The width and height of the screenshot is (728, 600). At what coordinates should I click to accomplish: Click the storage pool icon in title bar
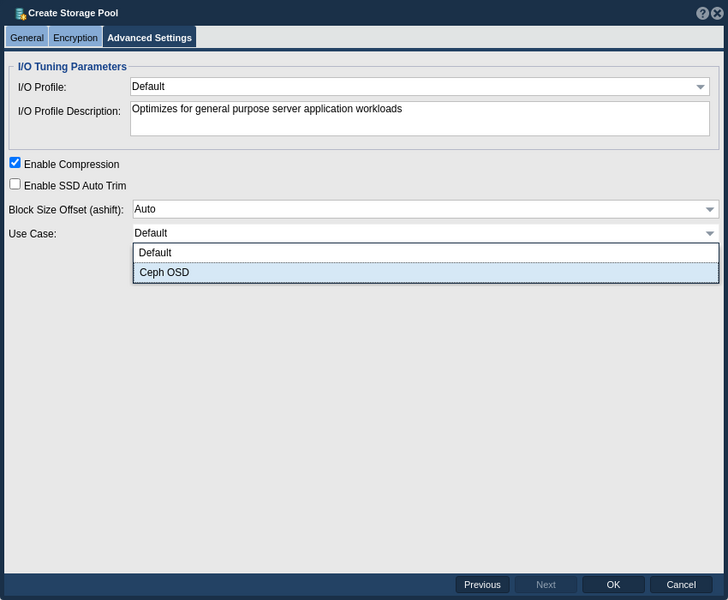pyautogui.click(x=20, y=14)
